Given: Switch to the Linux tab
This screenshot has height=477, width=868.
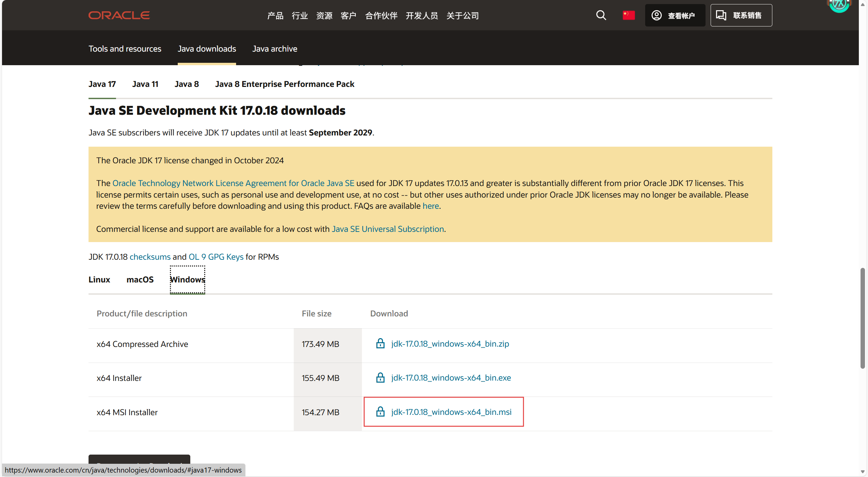Looking at the screenshot, I should point(99,279).
